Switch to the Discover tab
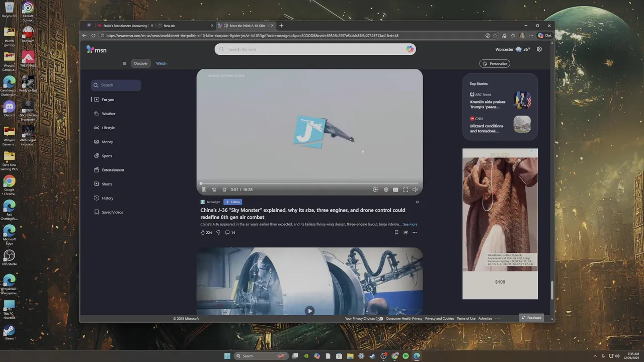This screenshot has width=644, height=362. pos(141,63)
